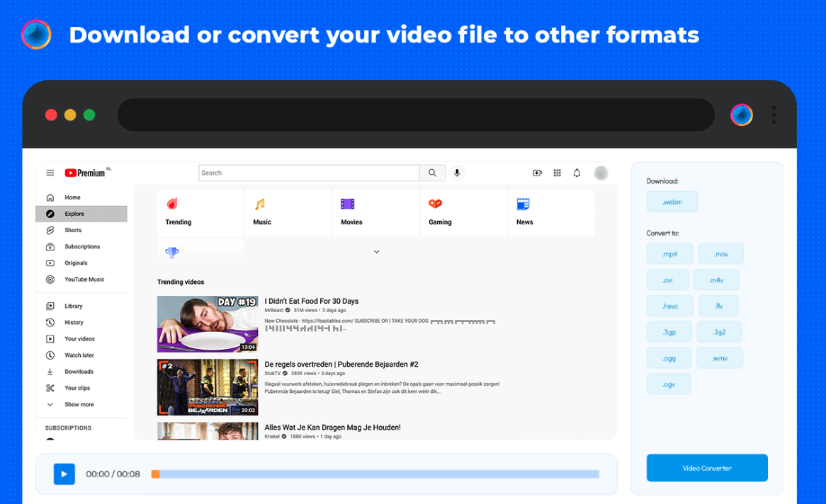Click the orange playback position marker
Screen dimensions: 826x504
point(155,474)
